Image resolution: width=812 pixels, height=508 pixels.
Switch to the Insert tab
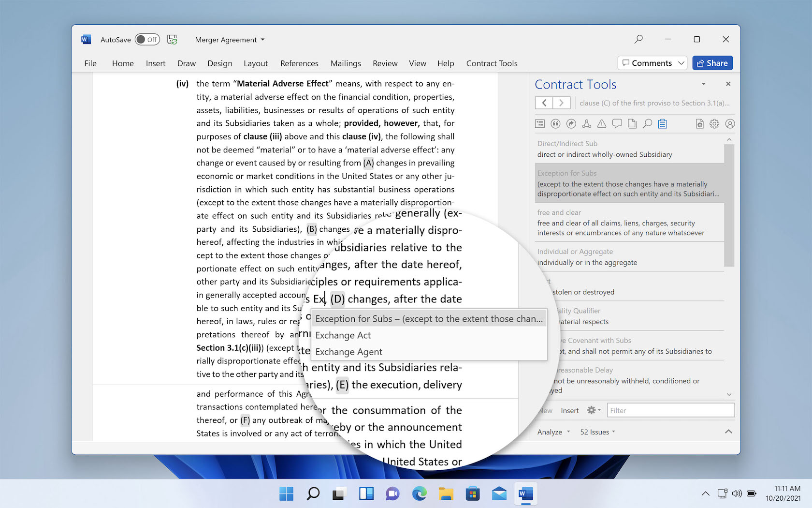[x=156, y=63]
